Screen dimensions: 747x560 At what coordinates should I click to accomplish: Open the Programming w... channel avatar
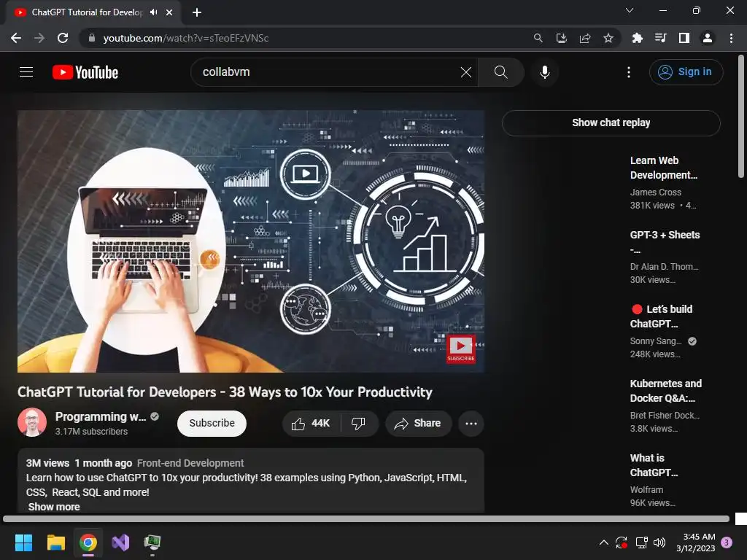pos(32,422)
